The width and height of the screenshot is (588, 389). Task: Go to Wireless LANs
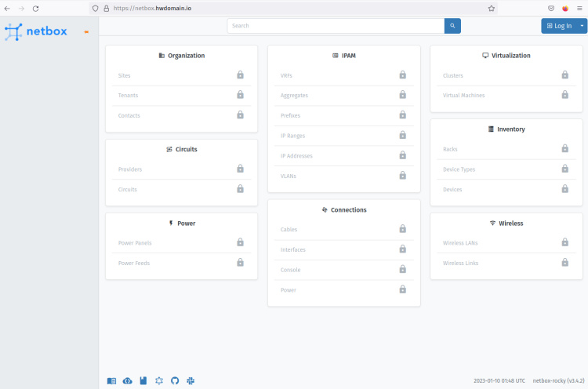pyautogui.click(x=459, y=243)
